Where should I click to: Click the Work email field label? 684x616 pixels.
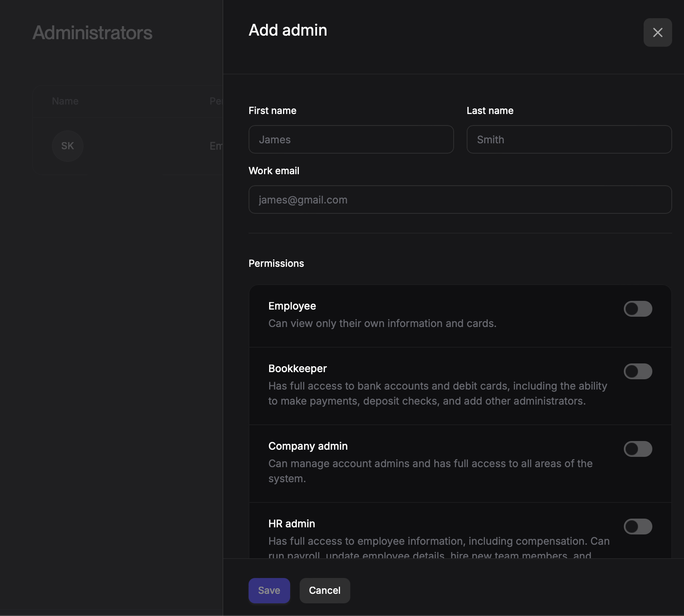point(274,171)
